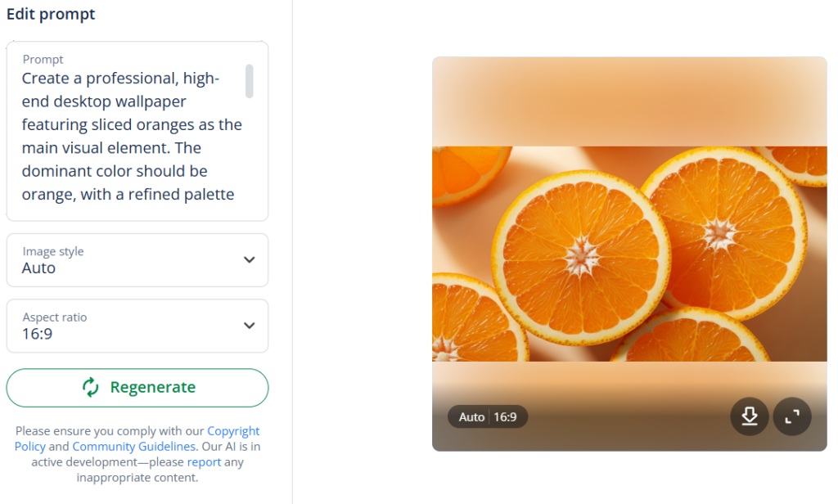Click the circular arrows Regenerate icon
838x504 pixels.
91,388
